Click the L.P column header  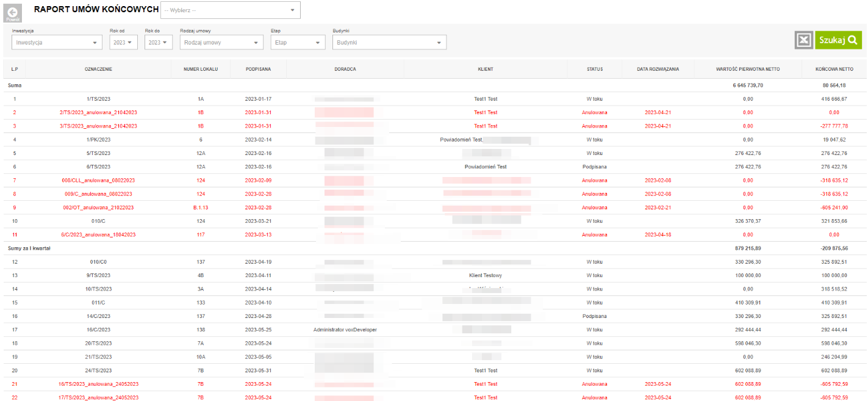pyautogui.click(x=15, y=69)
